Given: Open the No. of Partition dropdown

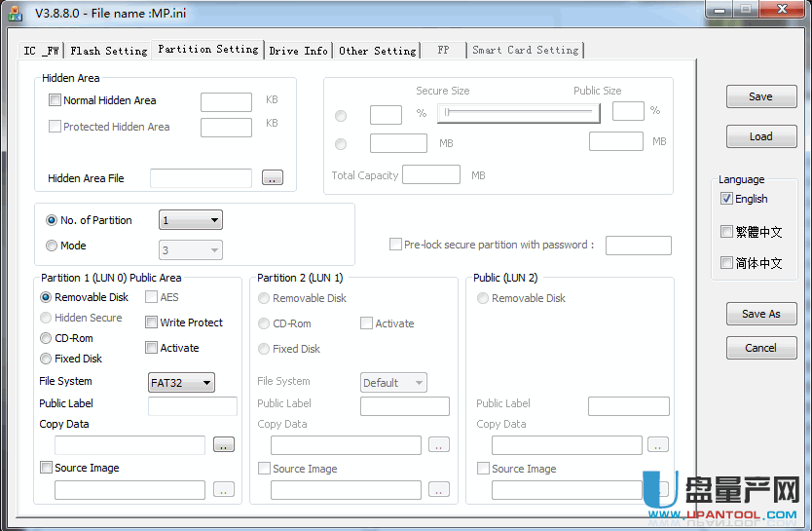Looking at the screenshot, I should (x=191, y=220).
